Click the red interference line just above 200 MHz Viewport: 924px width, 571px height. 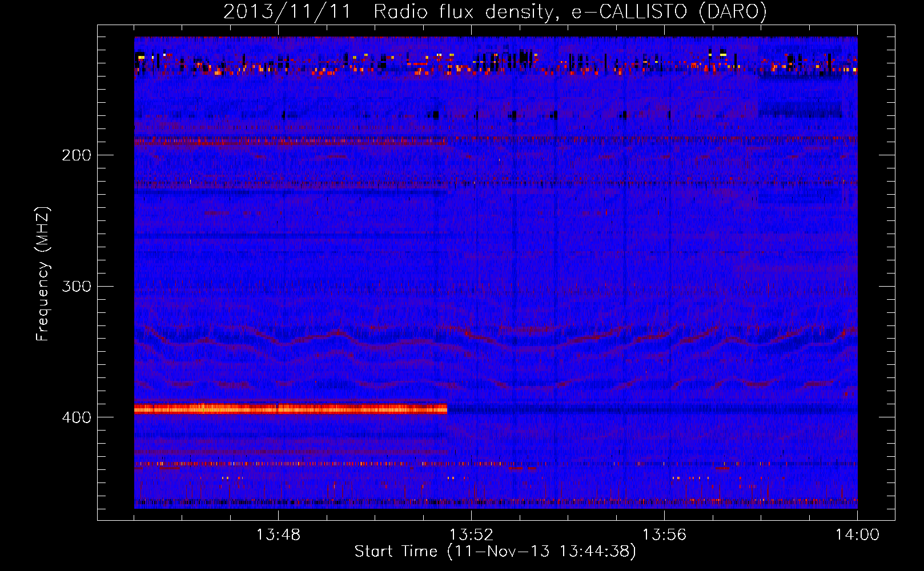pyautogui.click(x=290, y=140)
